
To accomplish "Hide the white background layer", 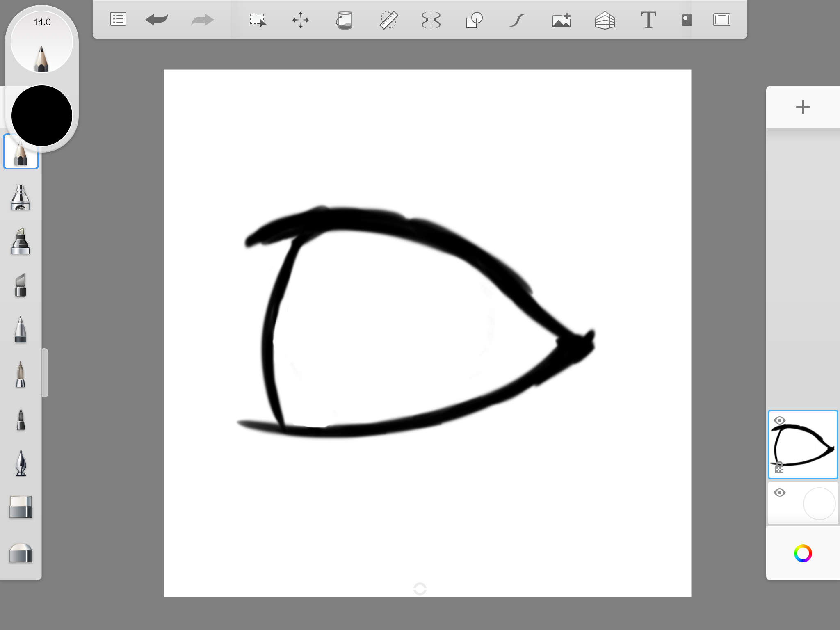I will (780, 493).
